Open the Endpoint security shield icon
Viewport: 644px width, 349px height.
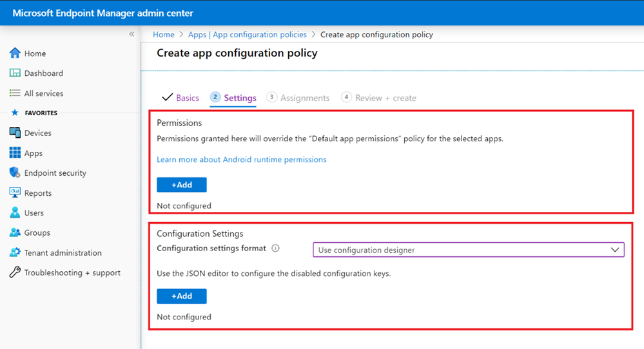[x=15, y=173]
